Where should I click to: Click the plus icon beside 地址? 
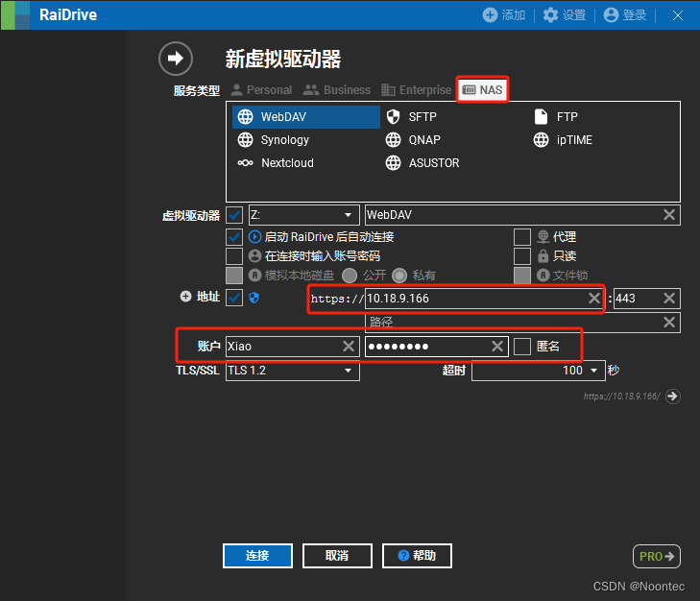click(185, 296)
